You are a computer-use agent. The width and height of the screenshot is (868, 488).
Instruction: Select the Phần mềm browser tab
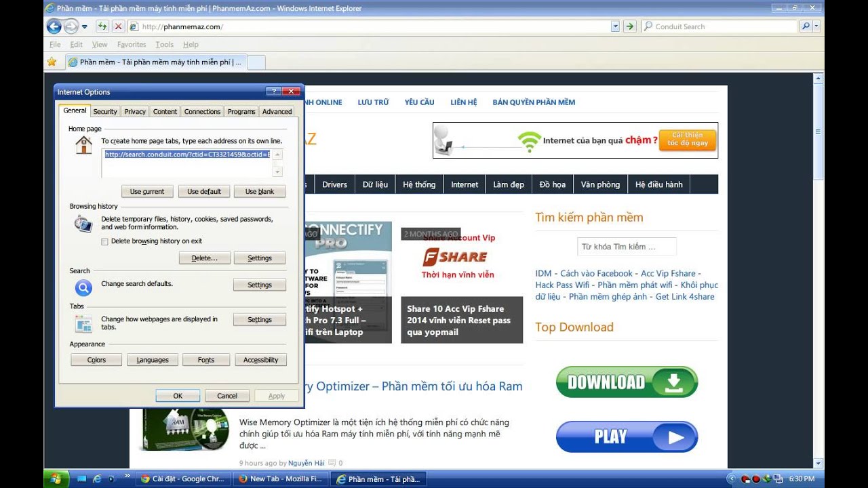coord(155,62)
